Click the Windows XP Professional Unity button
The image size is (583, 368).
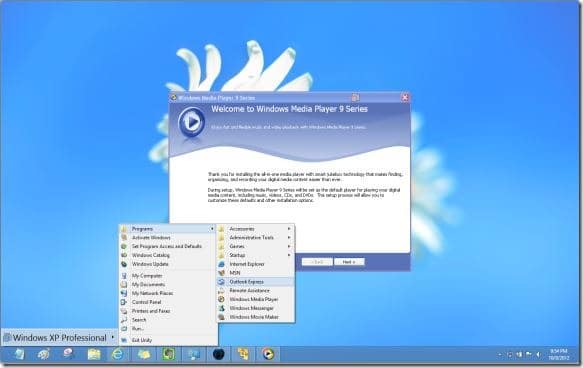tap(59, 338)
